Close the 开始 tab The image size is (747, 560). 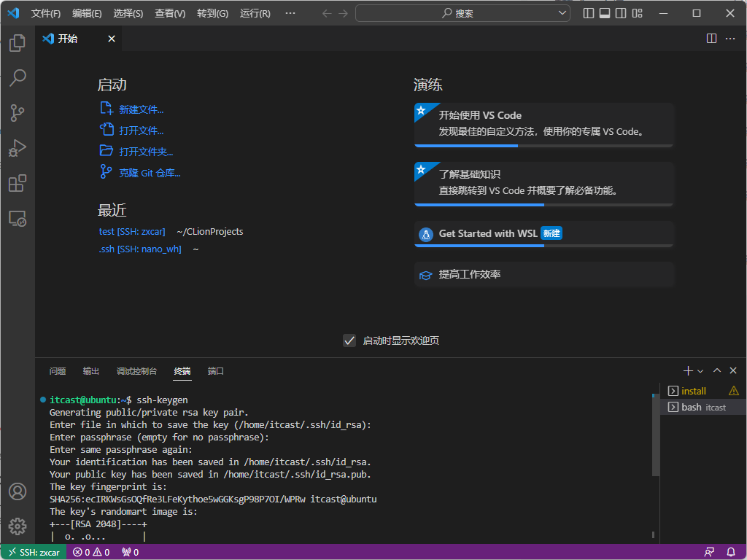[x=112, y=39]
